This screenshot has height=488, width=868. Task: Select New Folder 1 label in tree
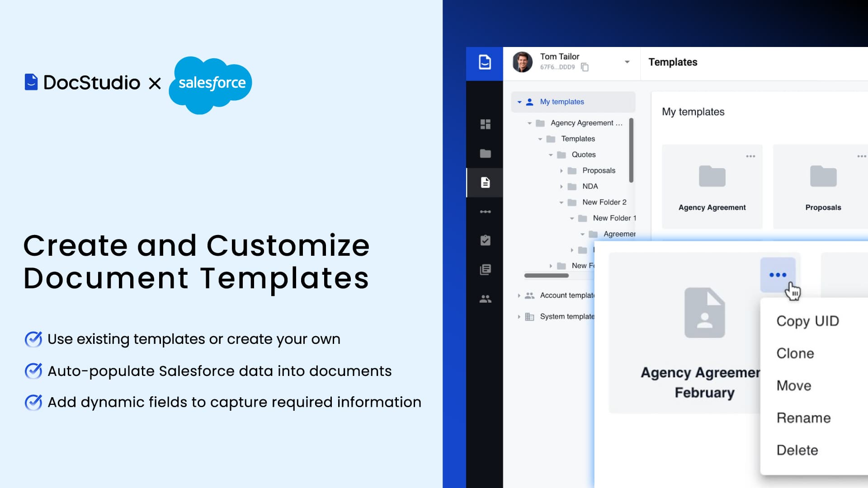coord(614,218)
